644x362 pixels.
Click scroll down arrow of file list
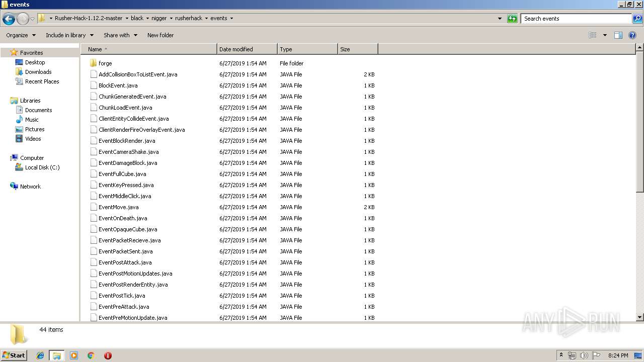tap(639, 317)
